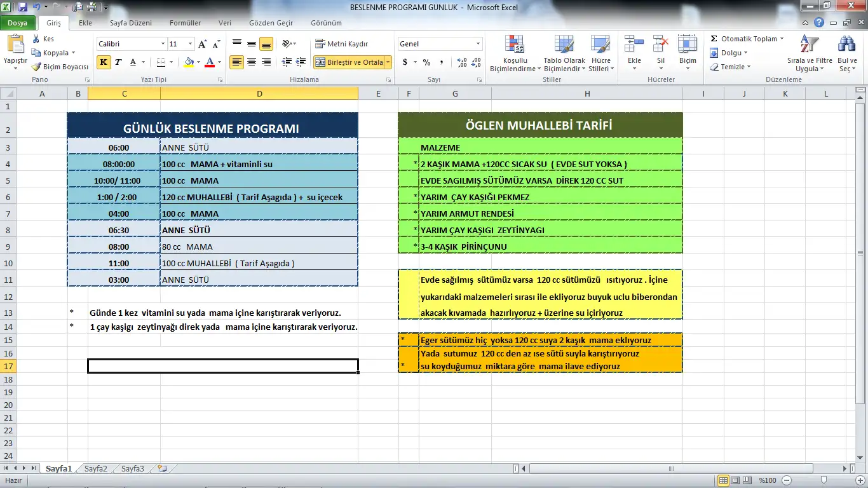Open the Calibri font name dropdown
This screenshot has width=868, height=488.
(x=163, y=44)
